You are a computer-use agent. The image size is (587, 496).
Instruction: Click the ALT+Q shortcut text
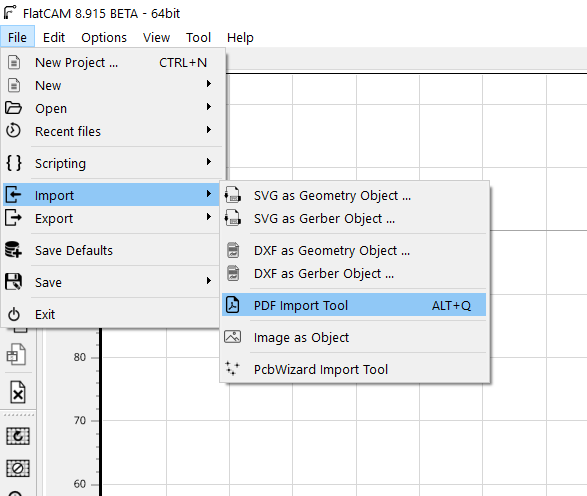click(x=451, y=305)
